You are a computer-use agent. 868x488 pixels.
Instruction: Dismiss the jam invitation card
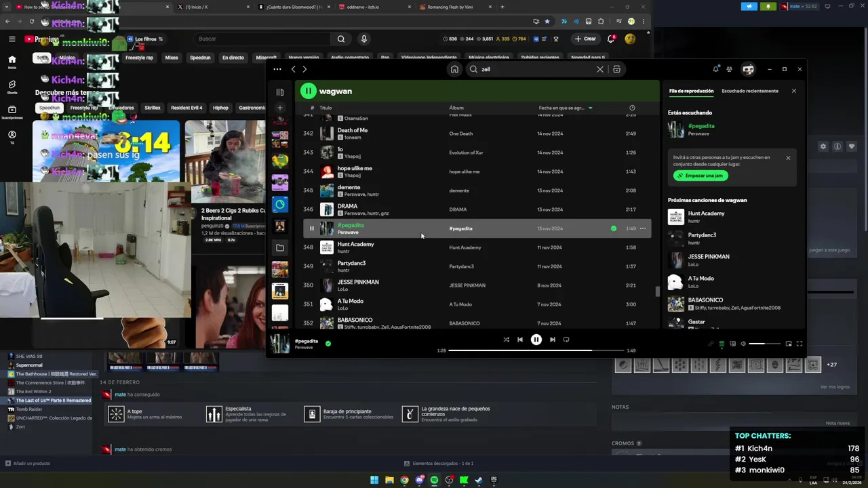788,158
